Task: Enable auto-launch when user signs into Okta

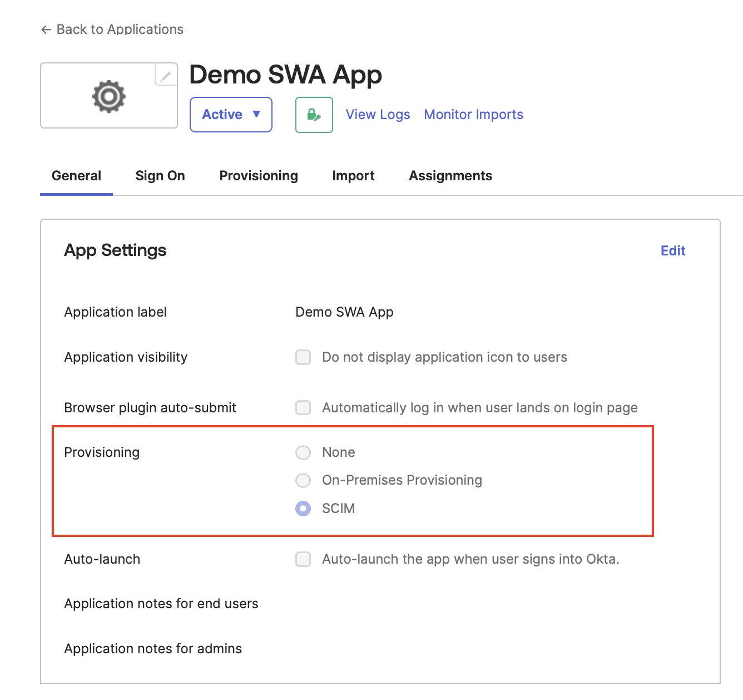Action: (x=303, y=559)
